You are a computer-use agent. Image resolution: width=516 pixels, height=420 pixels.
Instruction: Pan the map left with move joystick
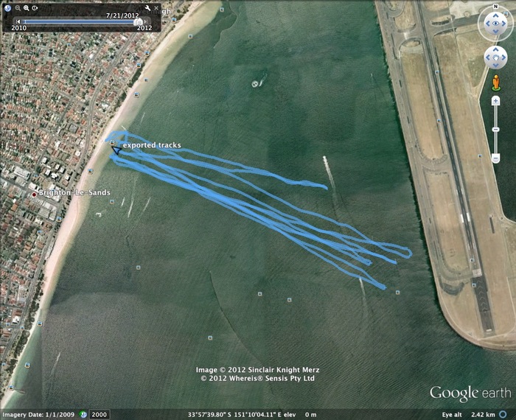point(488,57)
